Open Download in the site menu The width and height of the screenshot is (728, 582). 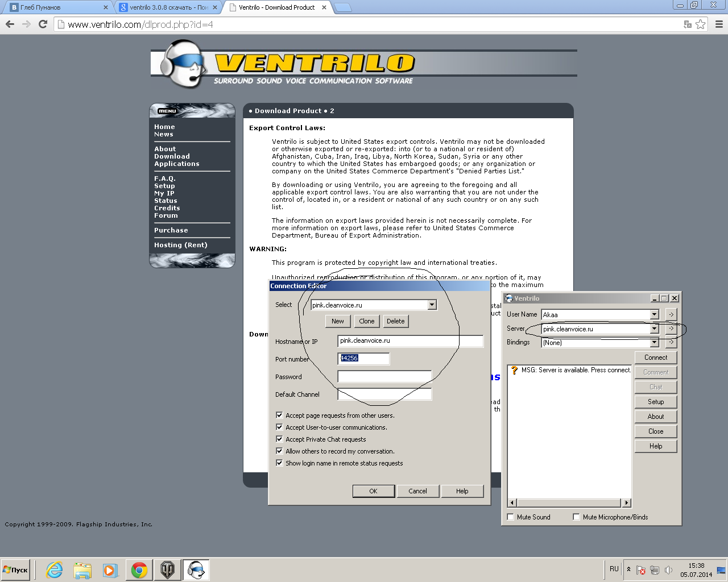172,156
